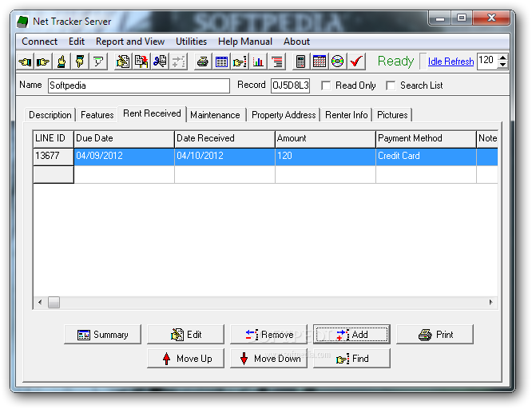Click the red indented lines toolbar icon
Screen dimensions: 532x409
coord(276,62)
